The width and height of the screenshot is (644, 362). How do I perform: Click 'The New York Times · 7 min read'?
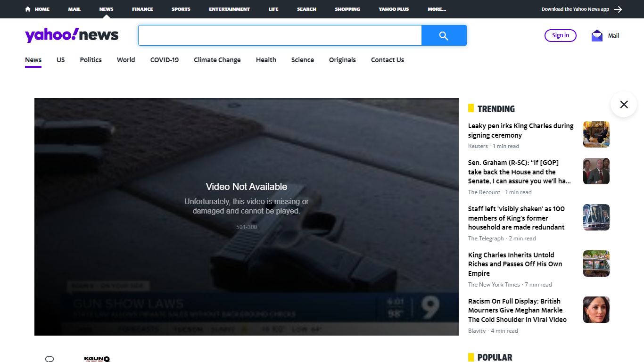tap(510, 285)
